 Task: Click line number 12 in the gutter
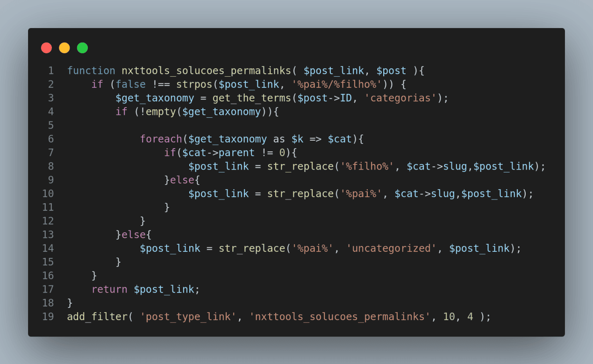click(48, 221)
